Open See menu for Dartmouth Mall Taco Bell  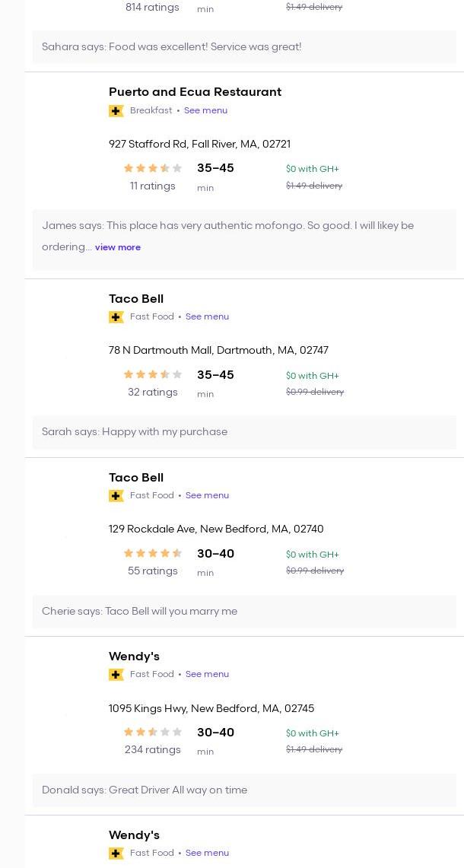click(207, 316)
